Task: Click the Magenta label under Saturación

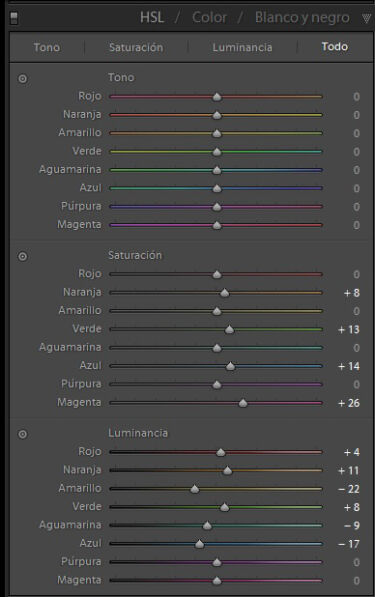Action: tap(79, 402)
